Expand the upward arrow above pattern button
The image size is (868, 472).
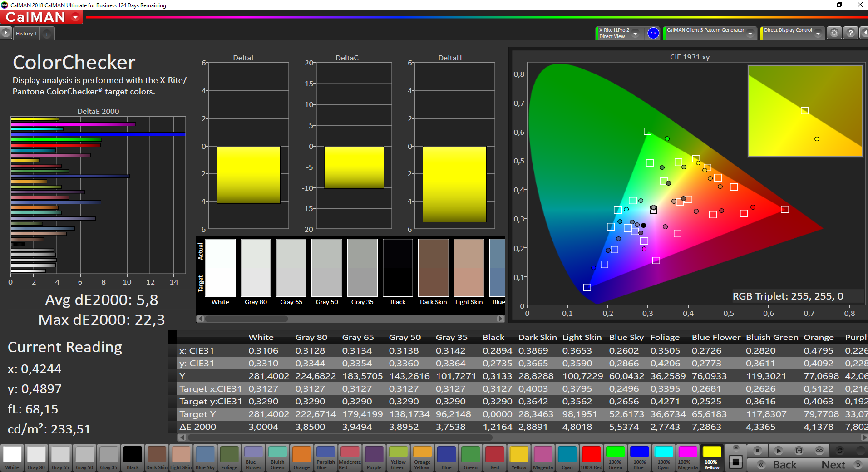point(736,447)
